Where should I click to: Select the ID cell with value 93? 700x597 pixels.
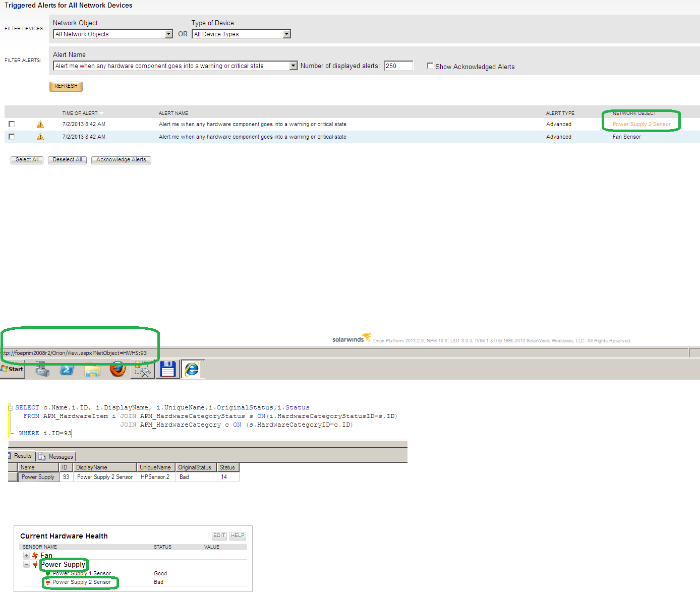pos(66,477)
